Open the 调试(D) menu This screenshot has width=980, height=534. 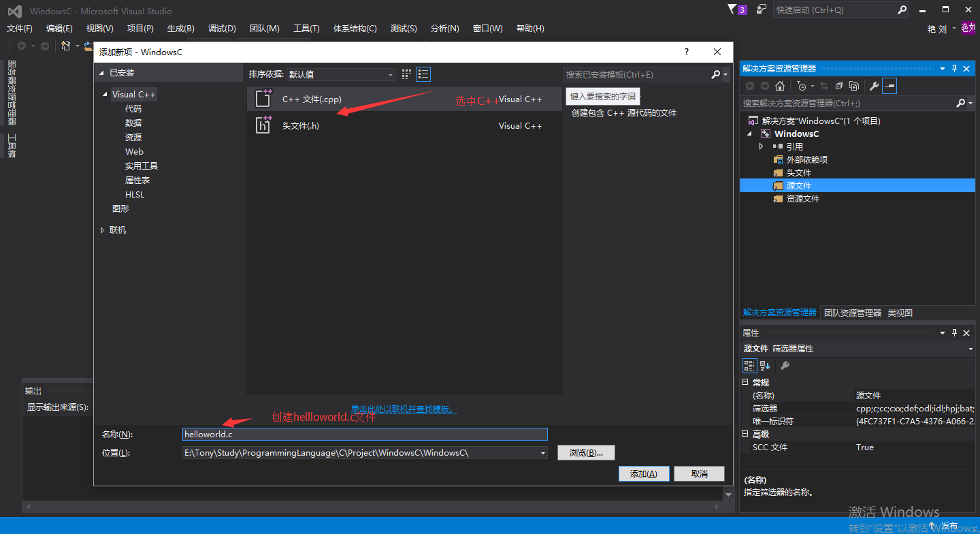[222, 29]
